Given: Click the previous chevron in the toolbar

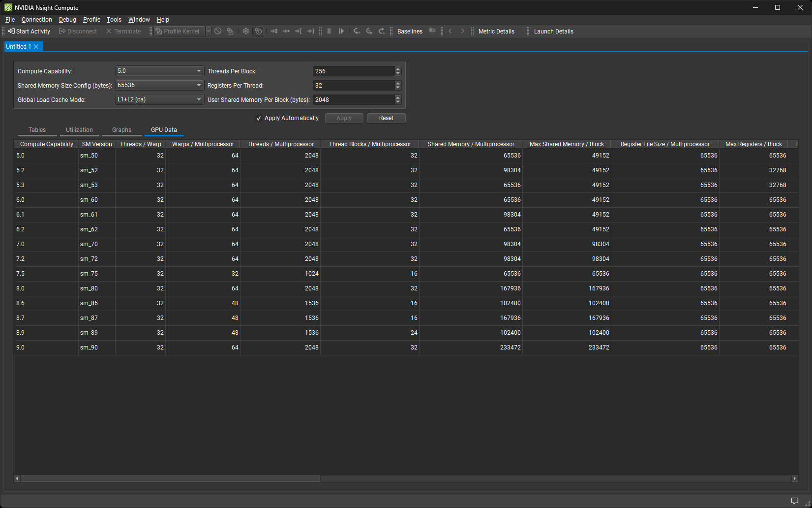Looking at the screenshot, I should pos(450,31).
